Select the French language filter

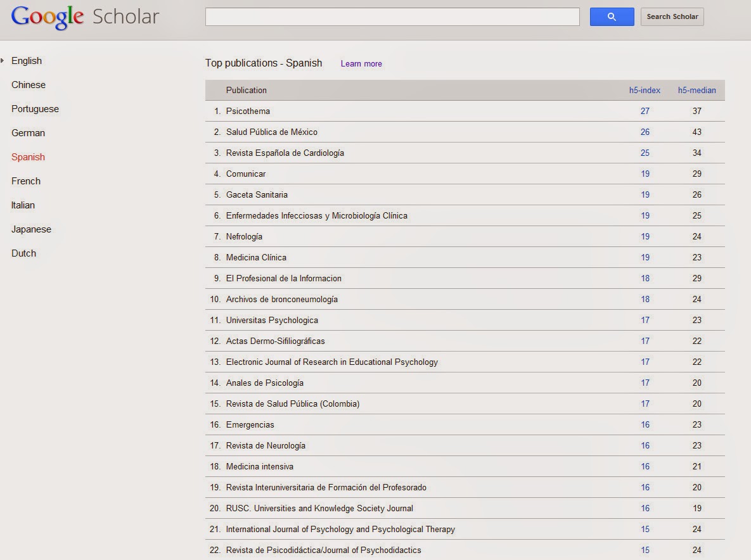tap(25, 181)
